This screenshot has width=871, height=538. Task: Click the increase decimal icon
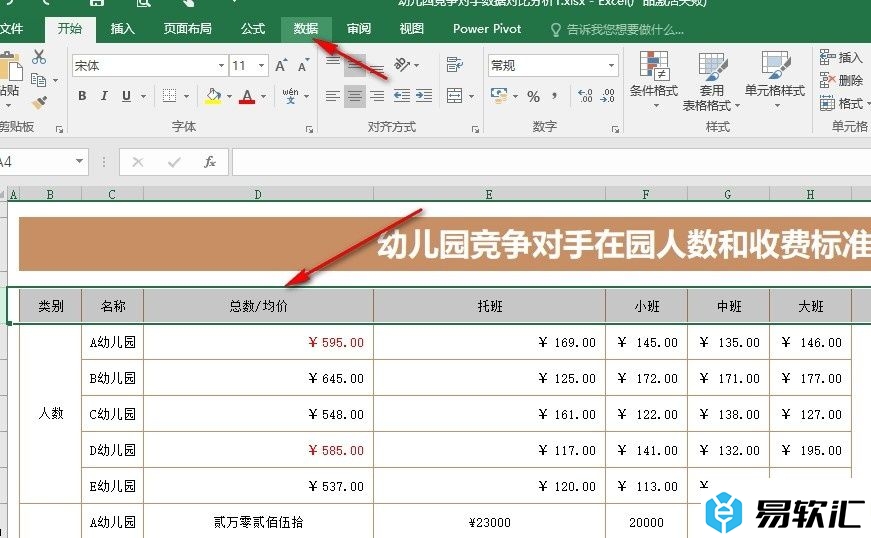click(585, 96)
